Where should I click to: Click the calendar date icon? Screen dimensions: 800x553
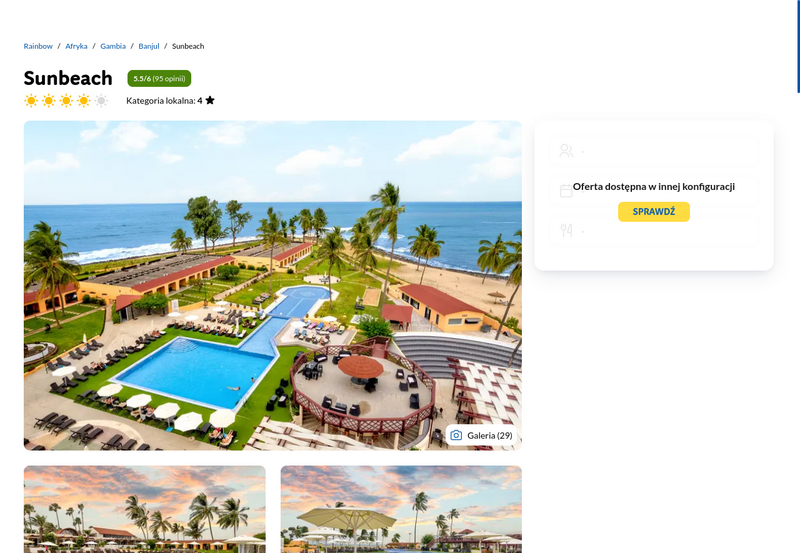(x=566, y=191)
